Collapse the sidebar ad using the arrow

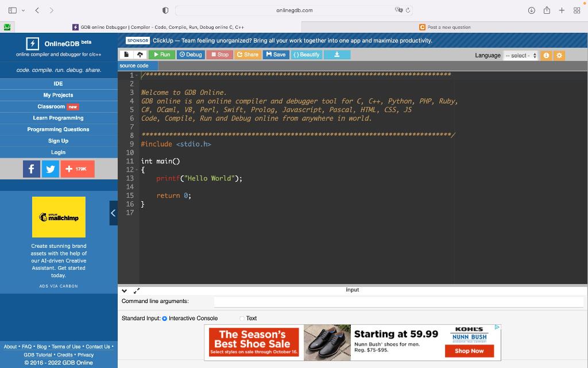(113, 213)
